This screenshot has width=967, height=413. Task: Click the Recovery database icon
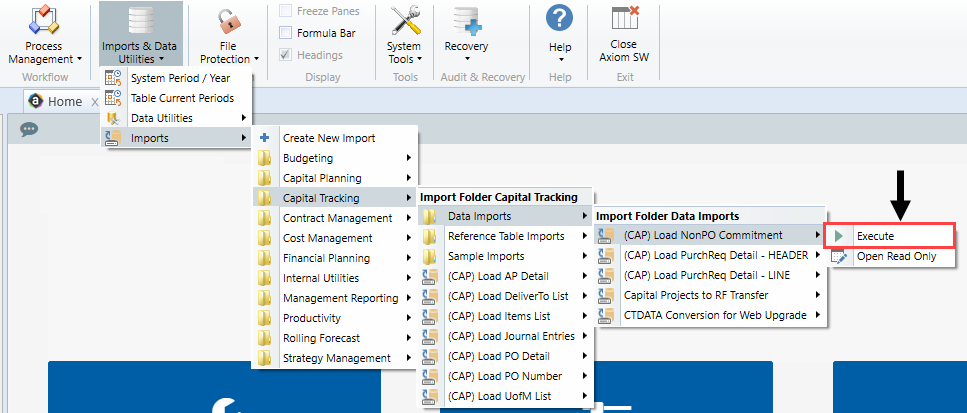pos(467,20)
